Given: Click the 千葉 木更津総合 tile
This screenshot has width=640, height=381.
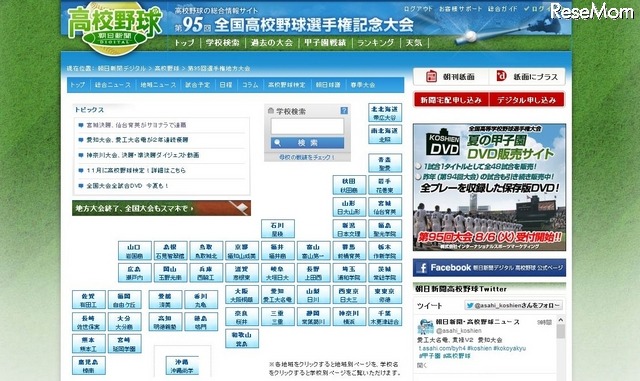Looking at the screenshot, I should [x=385, y=317].
